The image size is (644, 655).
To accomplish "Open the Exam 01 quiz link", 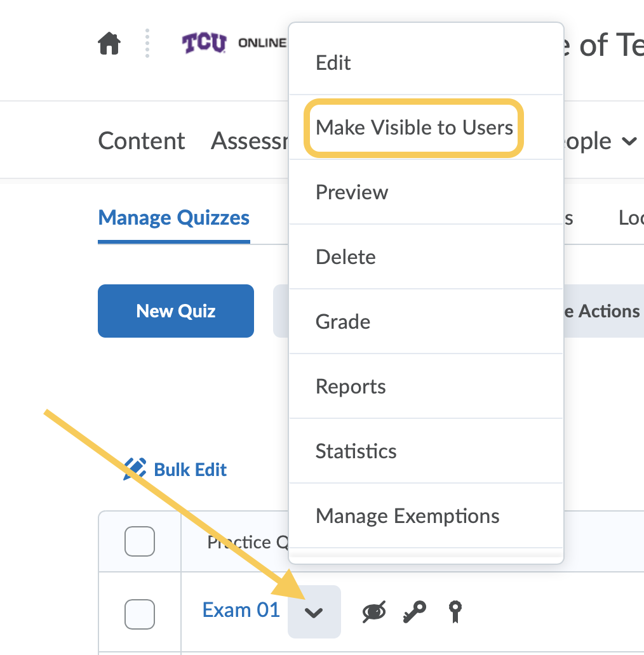I will point(241,609).
